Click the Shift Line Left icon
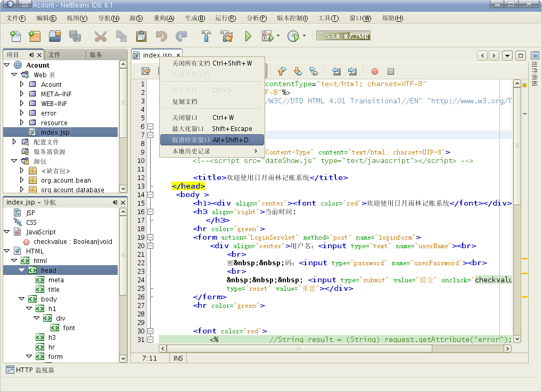Screen dimensions: 542x392 coord(336,71)
